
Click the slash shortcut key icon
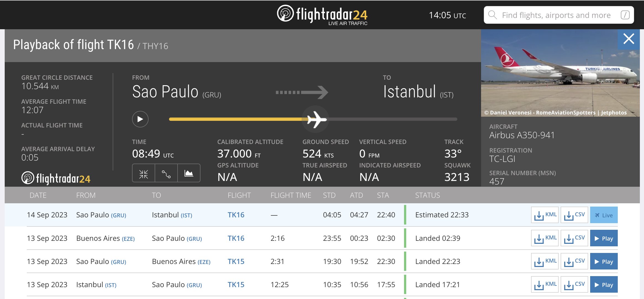(x=625, y=15)
